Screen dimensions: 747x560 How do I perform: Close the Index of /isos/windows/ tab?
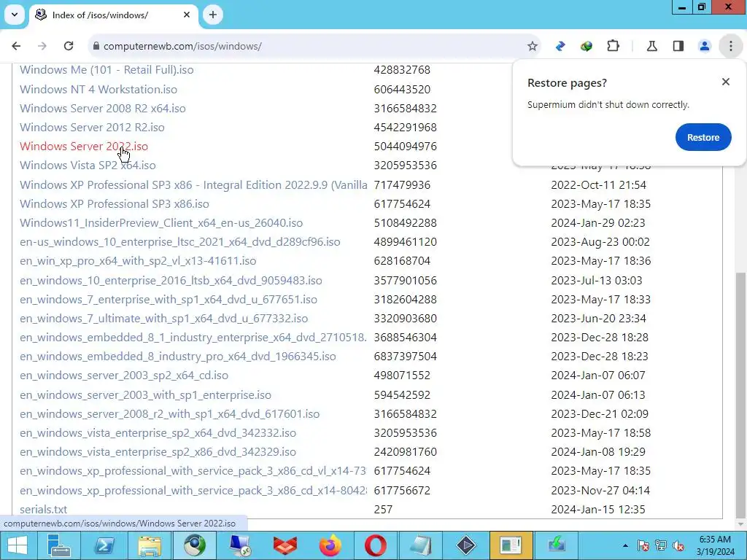[x=187, y=15]
